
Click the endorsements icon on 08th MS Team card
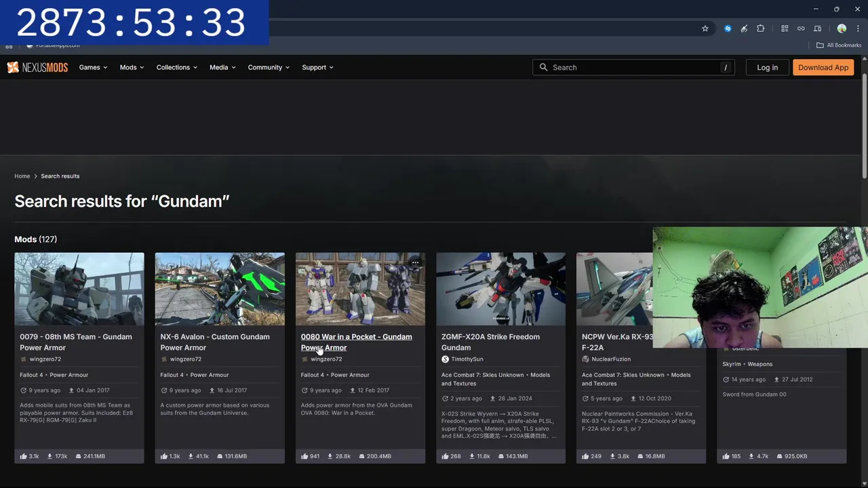(x=24, y=456)
